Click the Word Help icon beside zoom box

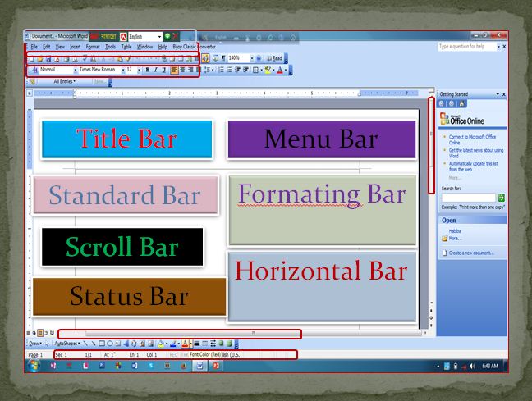[259, 58]
